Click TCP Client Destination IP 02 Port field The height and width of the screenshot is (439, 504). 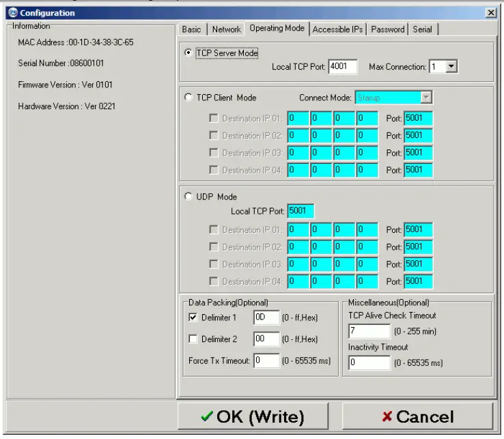click(x=418, y=135)
